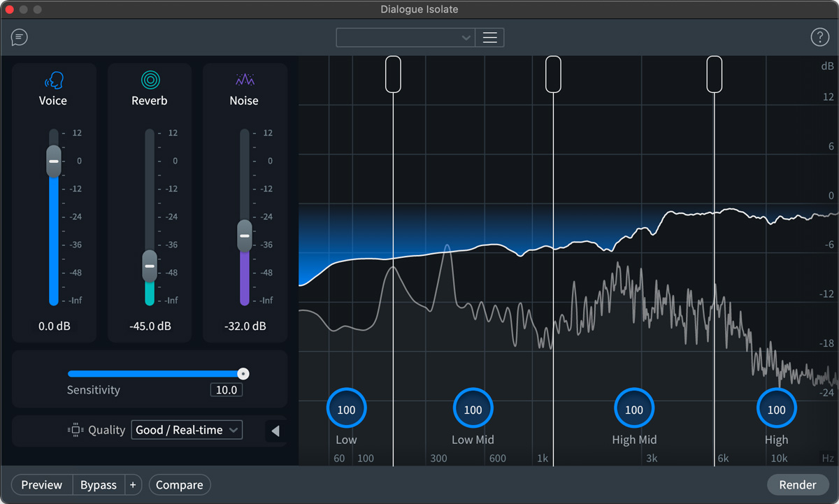
Task: Click the Sensitivity label
Action: 94,390
